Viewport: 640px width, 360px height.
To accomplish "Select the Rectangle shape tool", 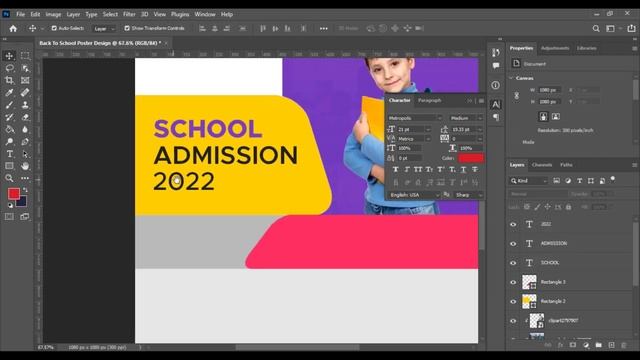I will click(x=9, y=166).
